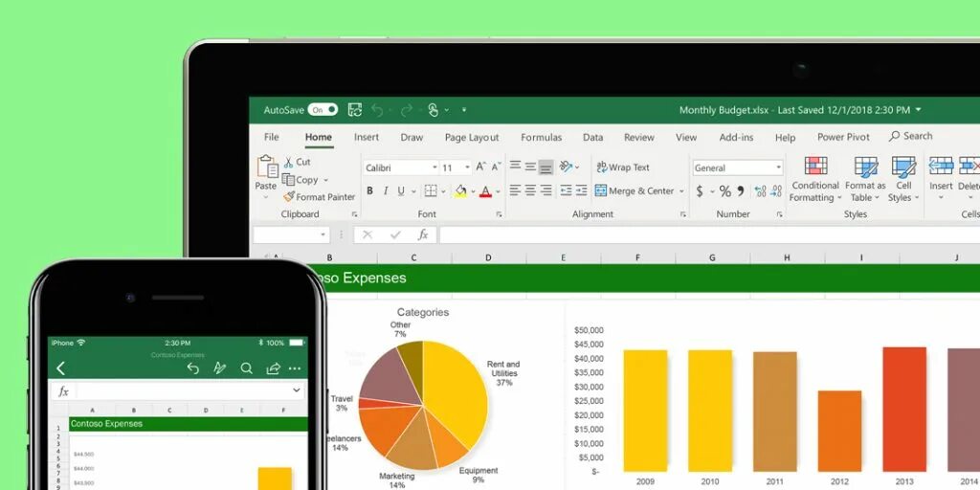Open the File menu tab

[x=271, y=137]
